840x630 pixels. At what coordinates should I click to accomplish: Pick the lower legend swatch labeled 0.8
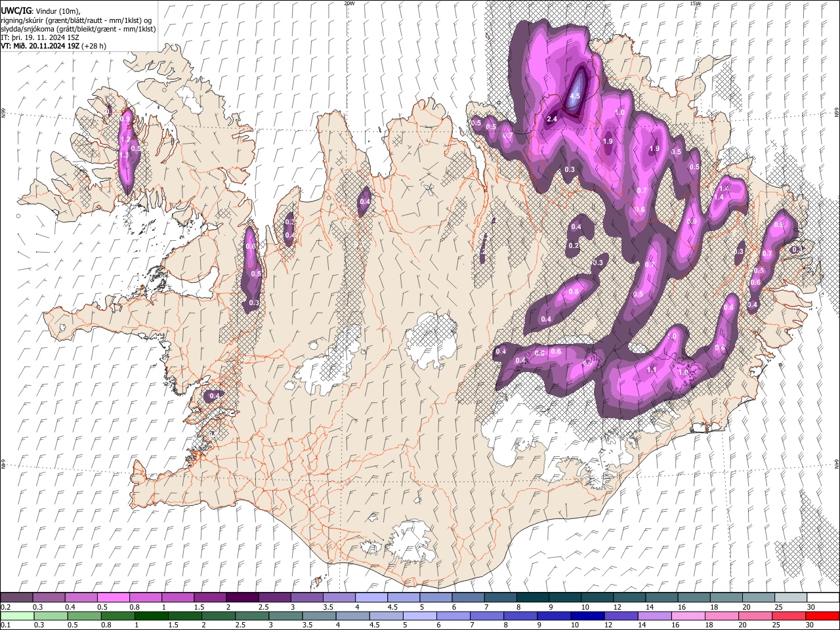(x=117, y=616)
